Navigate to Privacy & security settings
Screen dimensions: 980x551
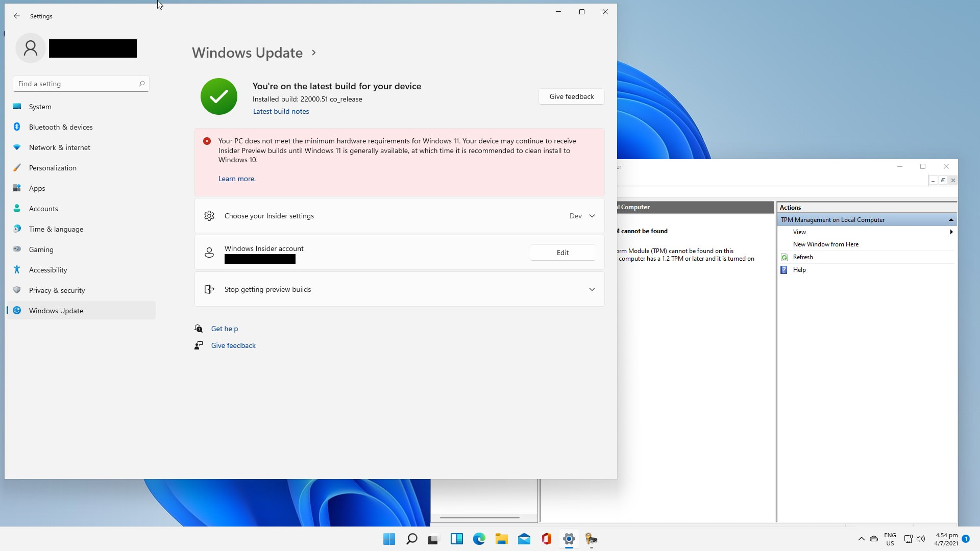[57, 289]
